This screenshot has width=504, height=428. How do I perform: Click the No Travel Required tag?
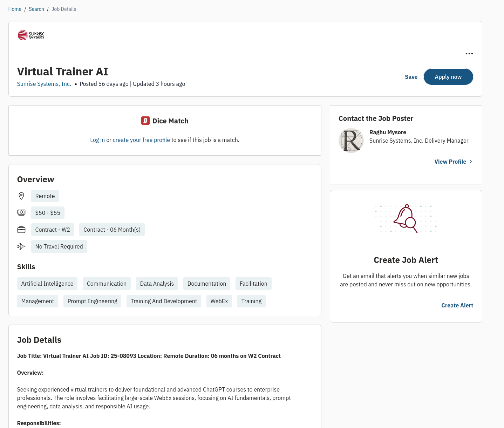59,246
